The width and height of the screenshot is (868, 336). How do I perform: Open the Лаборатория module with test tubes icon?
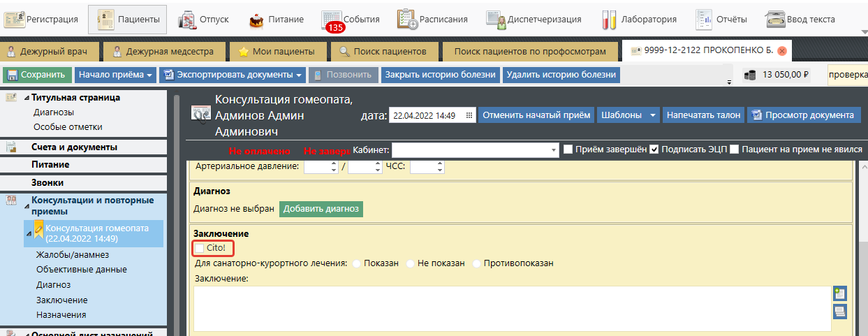[x=610, y=20]
